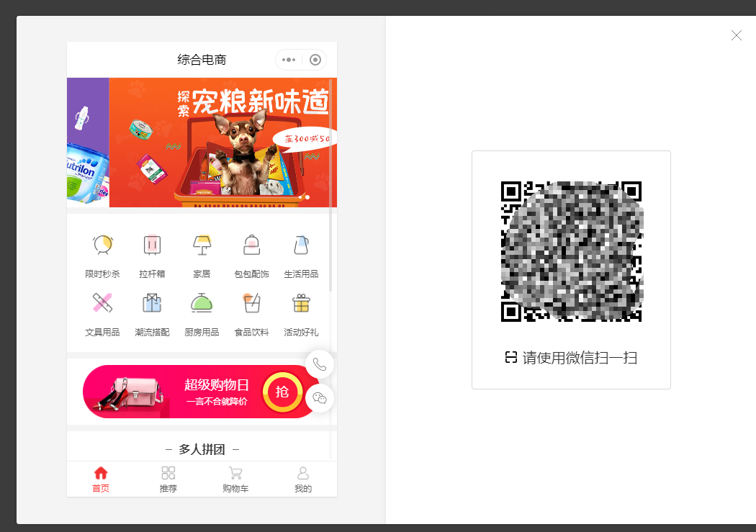Select the 家居 home category lamp icon

click(x=202, y=245)
